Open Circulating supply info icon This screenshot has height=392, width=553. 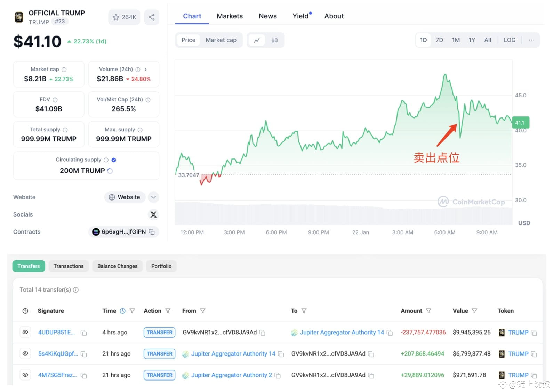coord(106,160)
